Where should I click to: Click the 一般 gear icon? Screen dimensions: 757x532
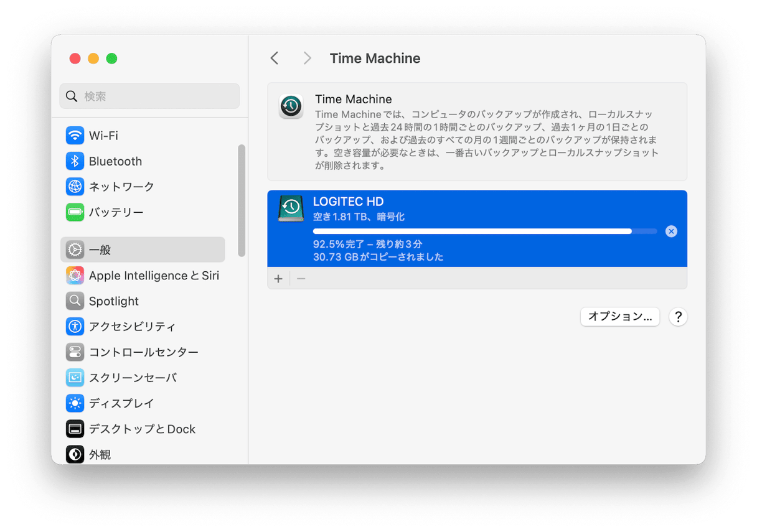pyautogui.click(x=75, y=250)
